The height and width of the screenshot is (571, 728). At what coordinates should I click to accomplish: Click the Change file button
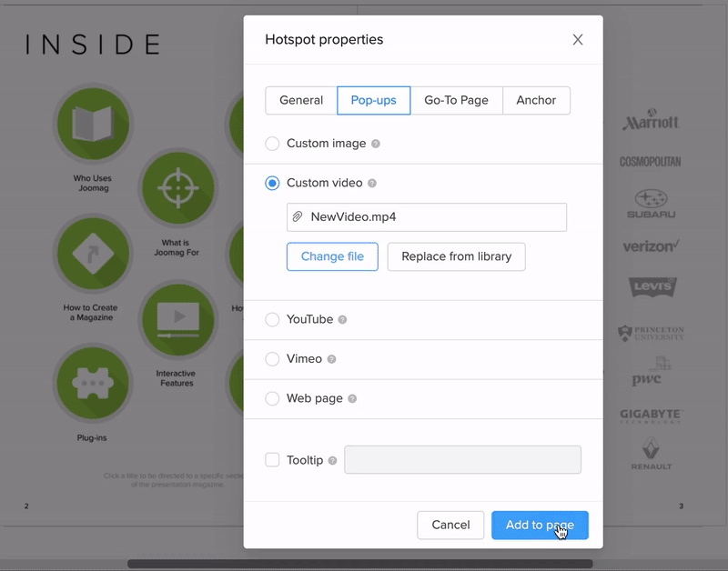point(332,256)
